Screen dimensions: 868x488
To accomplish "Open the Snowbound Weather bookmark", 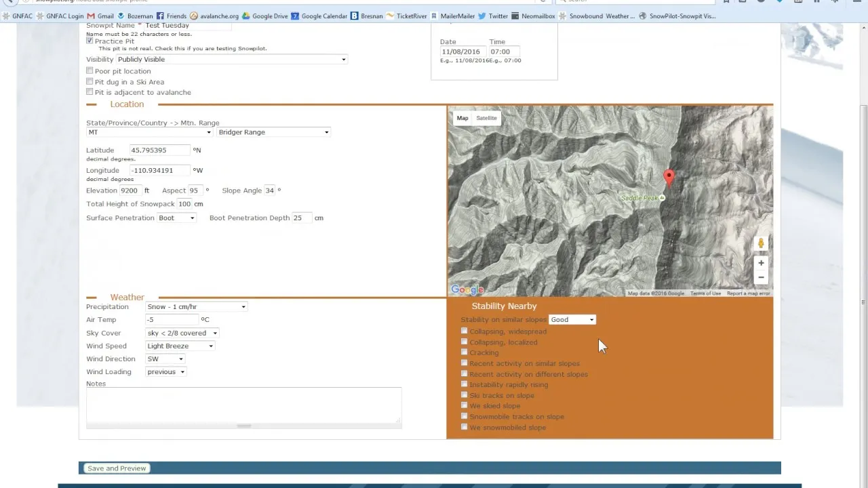I will [x=597, y=16].
